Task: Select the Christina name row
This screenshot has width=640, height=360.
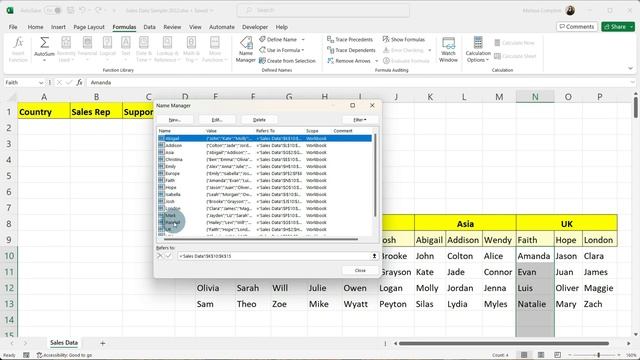Action: (x=264, y=159)
